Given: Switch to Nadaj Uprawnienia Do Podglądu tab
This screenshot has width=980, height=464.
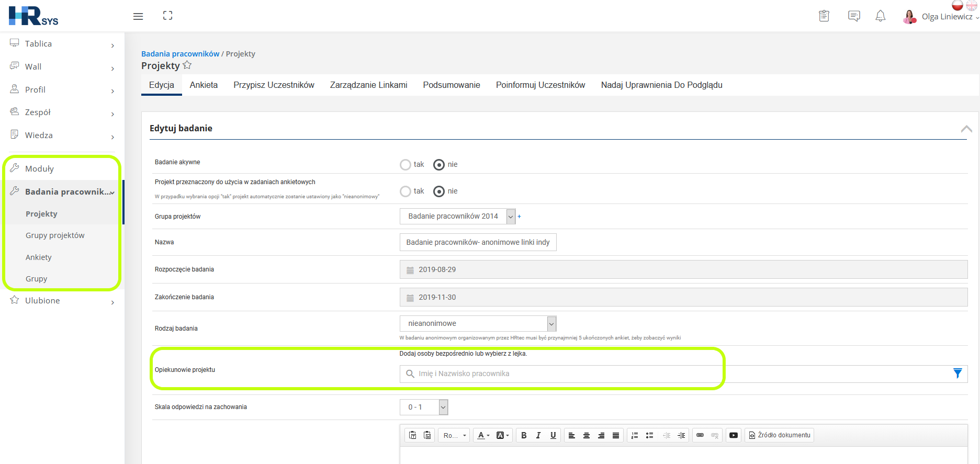Looking at the screenshot, I should tap(661, 85).
